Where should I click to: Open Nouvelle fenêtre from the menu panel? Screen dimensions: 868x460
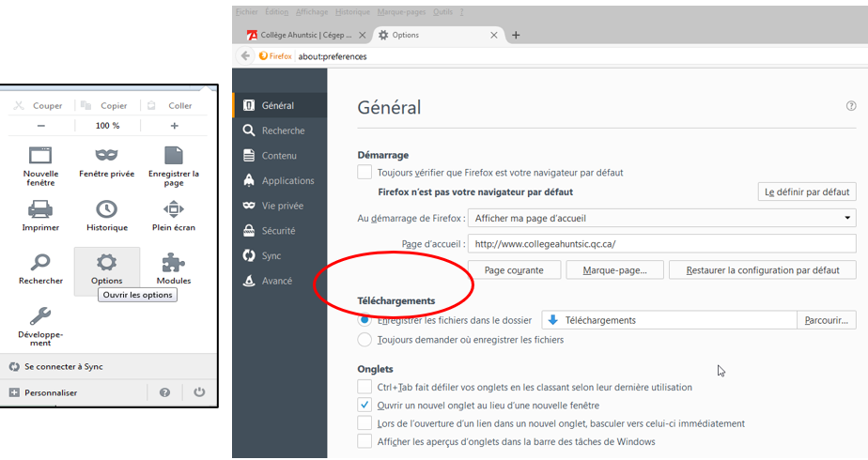[40, 156]
